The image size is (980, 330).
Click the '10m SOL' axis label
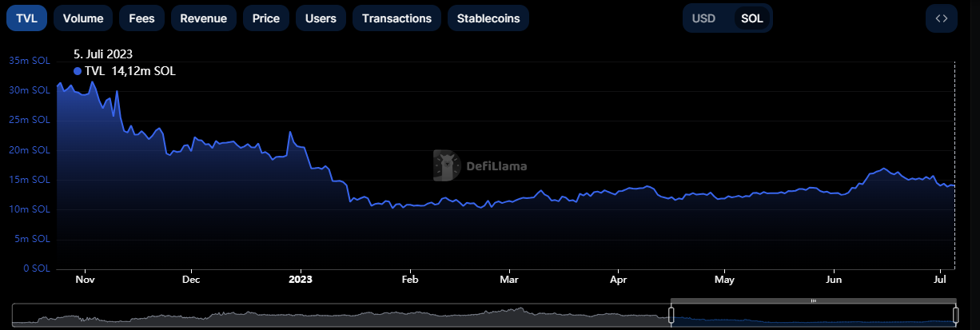pyautogui.click(x=30, y=209)
